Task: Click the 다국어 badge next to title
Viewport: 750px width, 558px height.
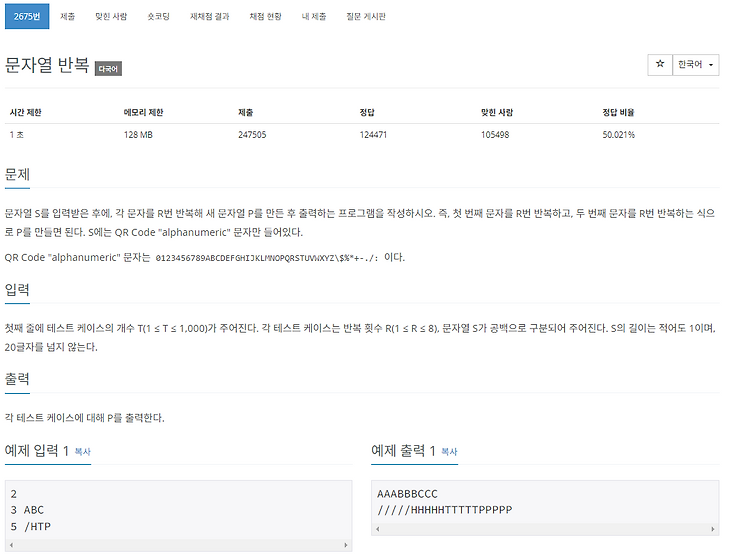Action: click(108, 69)
